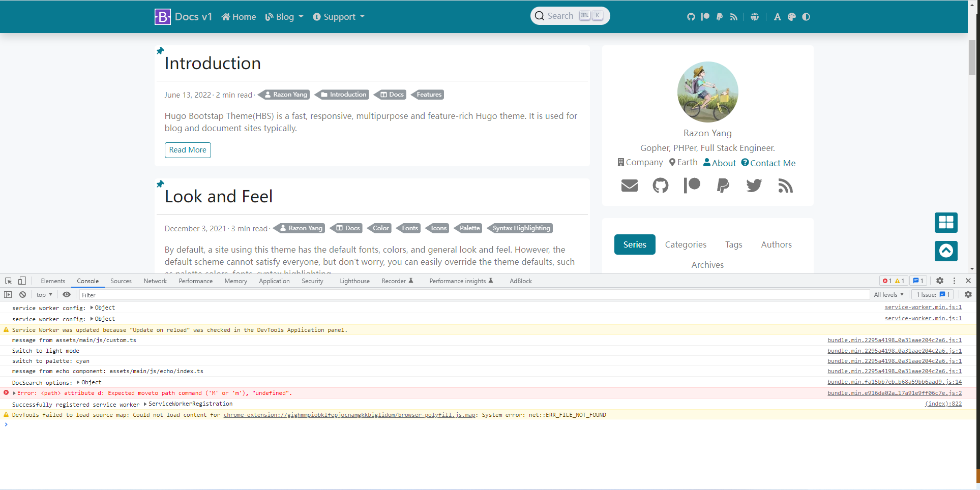Screen dimensions: 980x490
Task: Expand the red Error path message
Action: [x=15, y=393]
